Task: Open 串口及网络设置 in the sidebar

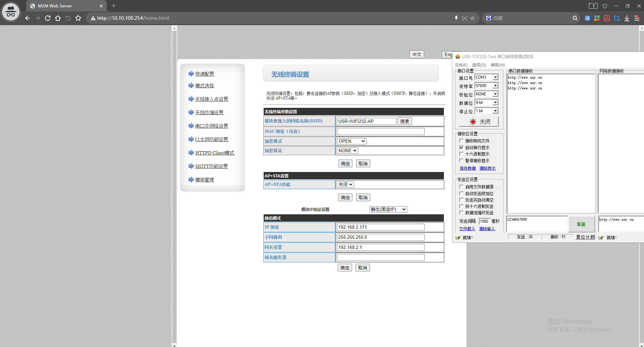Action: click(212, 126)
